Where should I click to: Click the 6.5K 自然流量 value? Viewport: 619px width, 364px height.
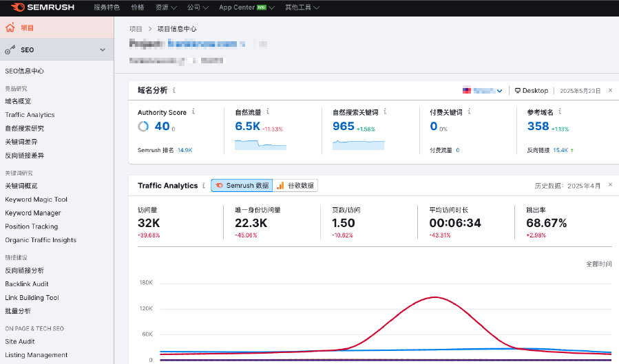tap(247, 126)
